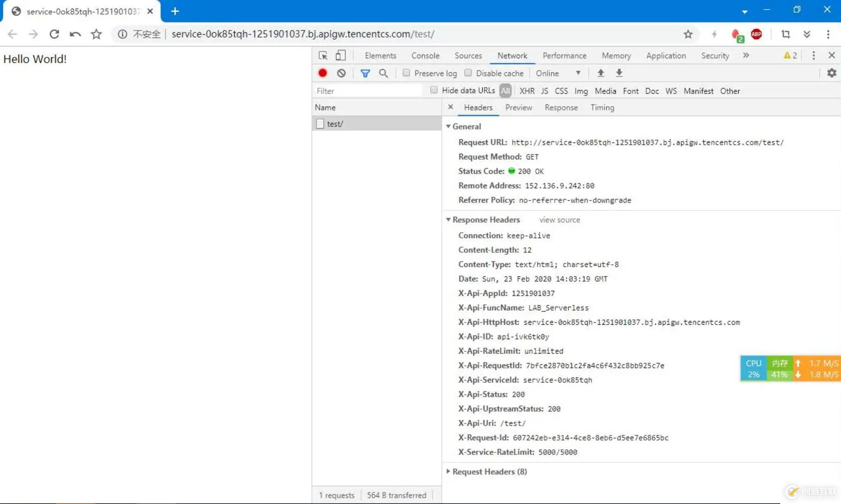The image size is (841, 504).
Task: Toggle the Hide data URLs checkbox
Action: (x=434, y=90)
